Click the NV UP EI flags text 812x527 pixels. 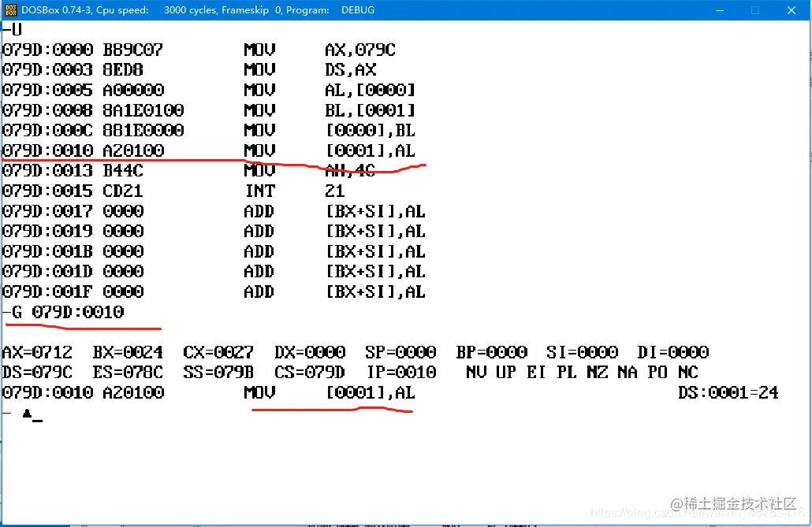(x=505, y=373)
